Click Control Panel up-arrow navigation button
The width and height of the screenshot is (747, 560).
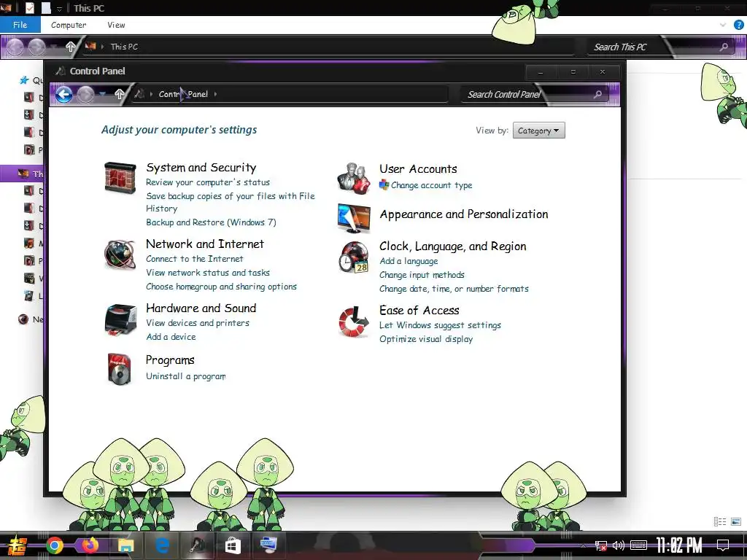[120, 94]
